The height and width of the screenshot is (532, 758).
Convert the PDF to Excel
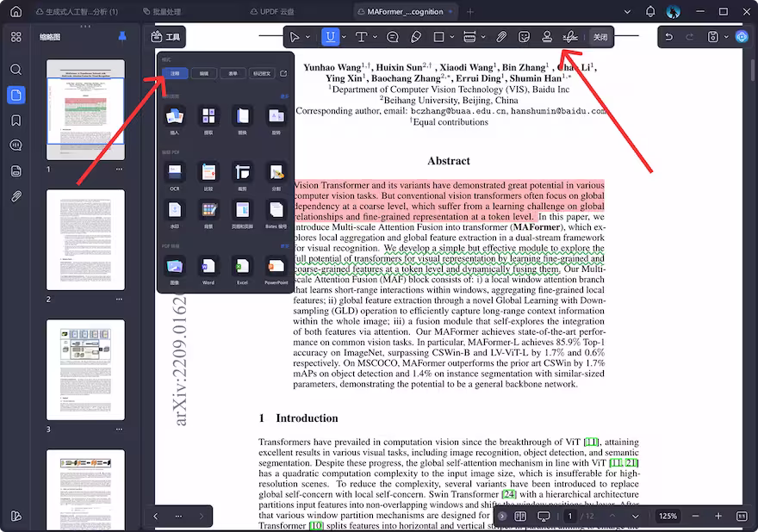tap(241, 266)
